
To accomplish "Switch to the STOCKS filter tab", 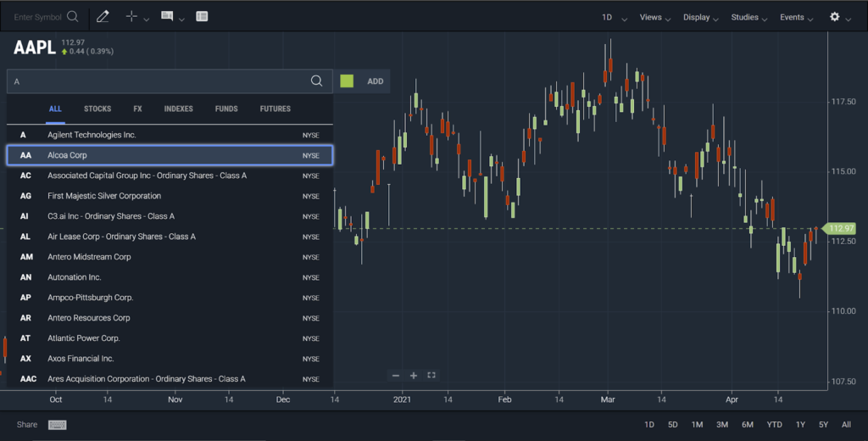I will click(97, 109).
